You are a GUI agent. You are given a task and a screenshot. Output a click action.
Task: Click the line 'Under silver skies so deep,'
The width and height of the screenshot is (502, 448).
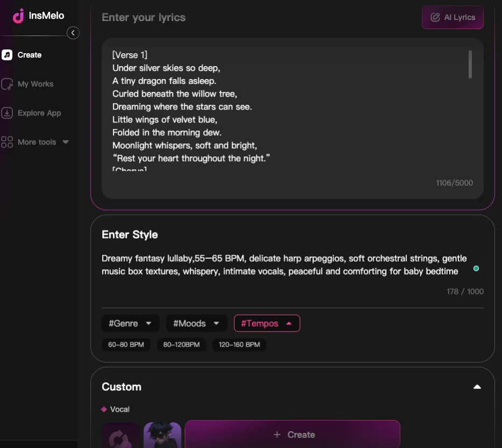[x=166, y=68]
